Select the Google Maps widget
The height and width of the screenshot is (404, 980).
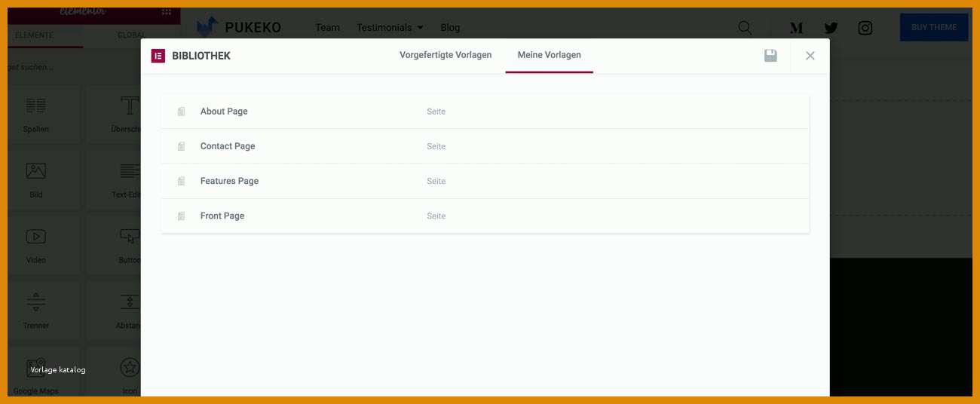(x=43, y=372)
